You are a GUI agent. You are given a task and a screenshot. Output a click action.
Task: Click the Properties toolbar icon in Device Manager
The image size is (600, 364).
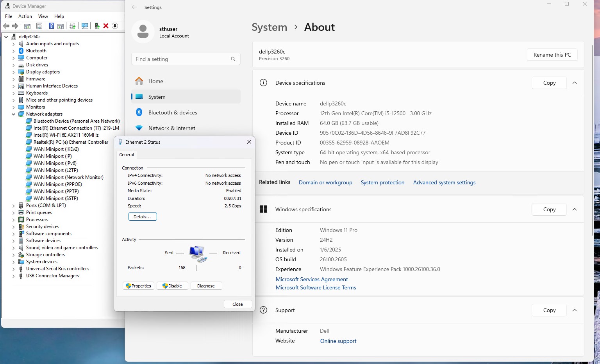pos(39,26)
